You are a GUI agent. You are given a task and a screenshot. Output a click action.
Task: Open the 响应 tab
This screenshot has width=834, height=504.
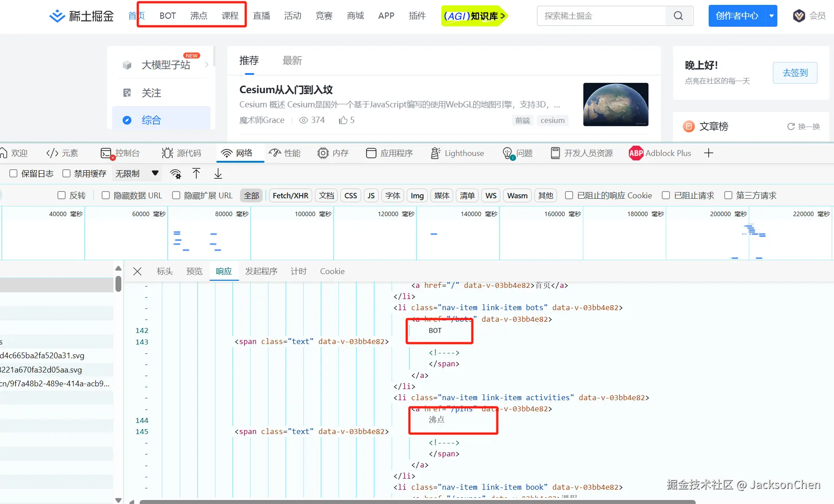[224, 271]
